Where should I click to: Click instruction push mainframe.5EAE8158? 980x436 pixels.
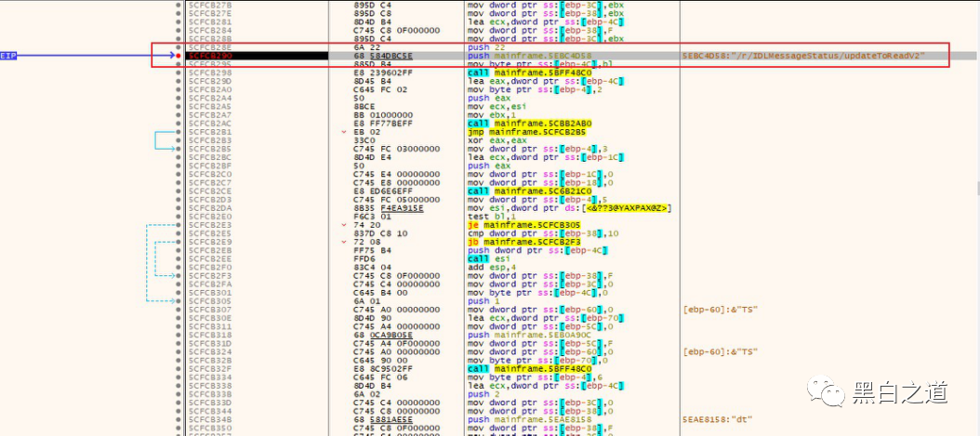[529, 419]
